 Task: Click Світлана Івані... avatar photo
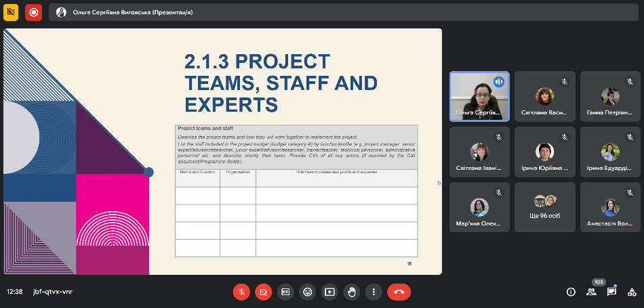click(479, 152)
